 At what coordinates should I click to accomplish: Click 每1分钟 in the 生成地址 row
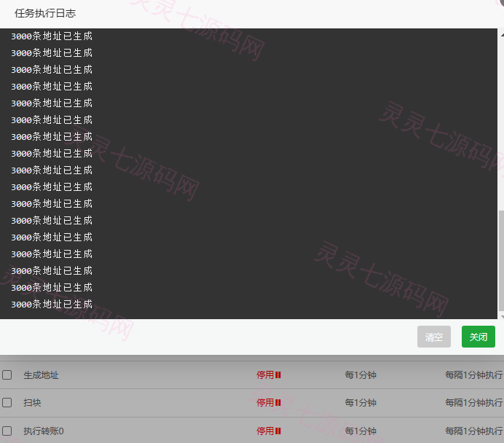pos(361,375)
